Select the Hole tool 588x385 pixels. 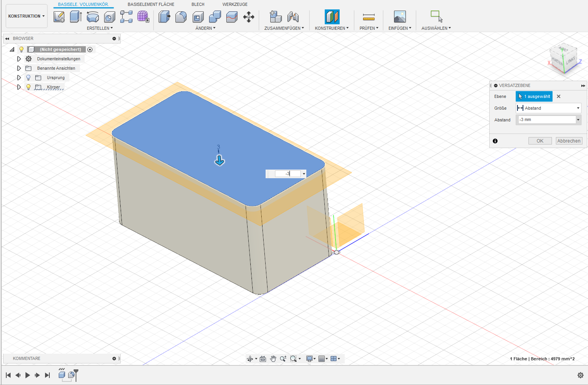pyautogui.click(x=110, y=17)
